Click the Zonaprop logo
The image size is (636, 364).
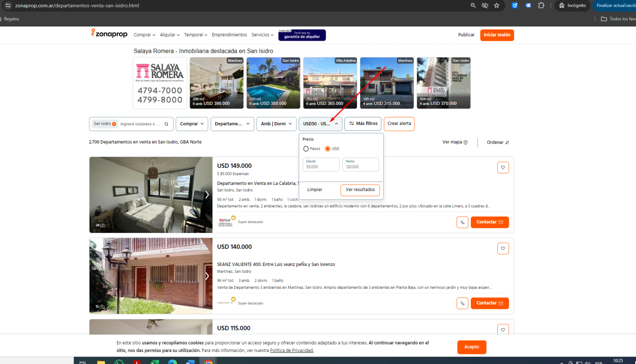point(109,34)
